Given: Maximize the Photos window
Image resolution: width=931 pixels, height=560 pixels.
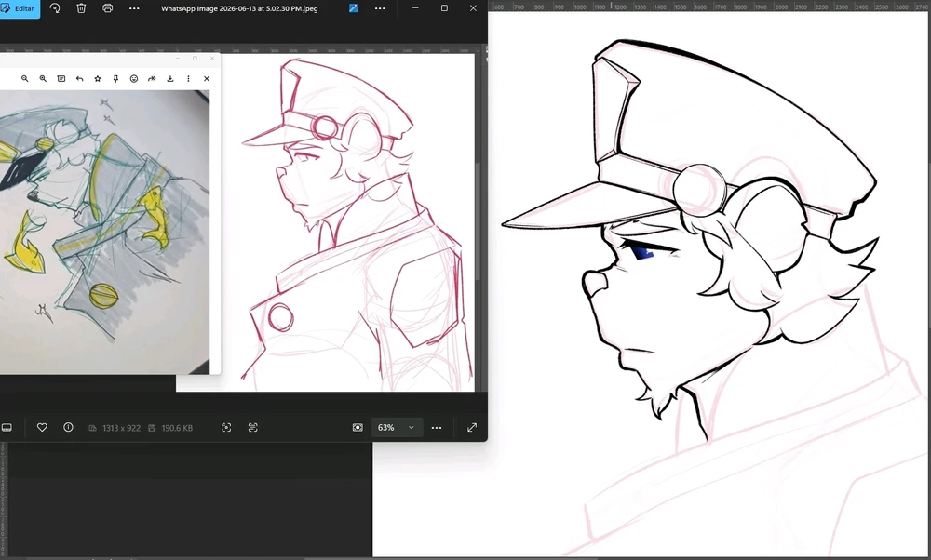Looking at the screenshot, I should (x=444, y=8).
